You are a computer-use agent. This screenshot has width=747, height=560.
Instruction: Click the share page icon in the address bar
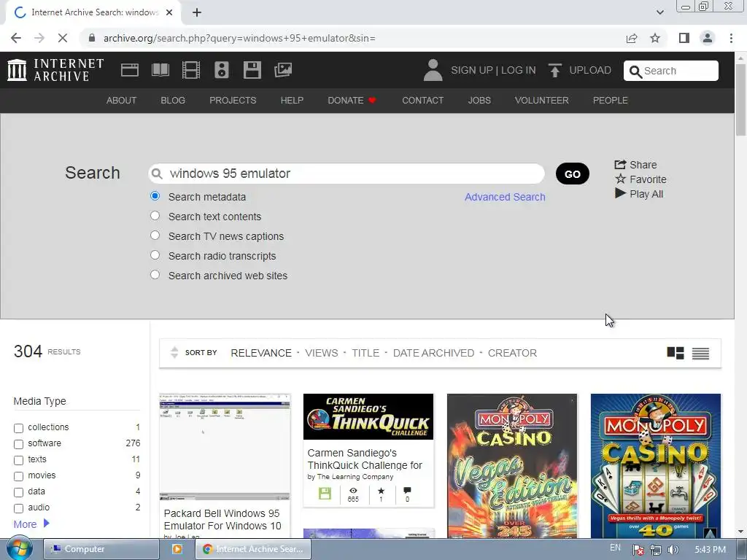click(x=632, y=38)
